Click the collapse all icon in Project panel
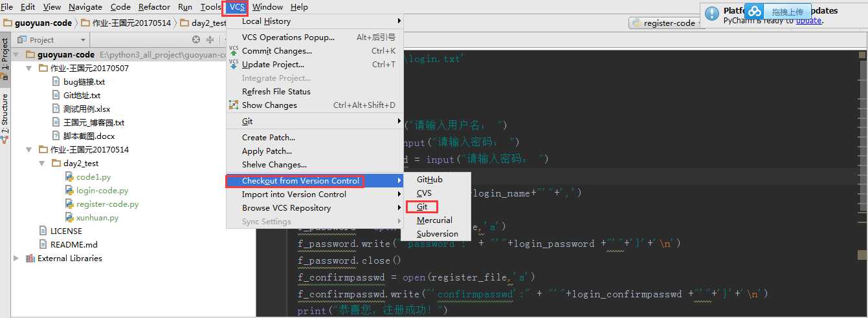Screen dimensions: 868x318 coord(210,39)
